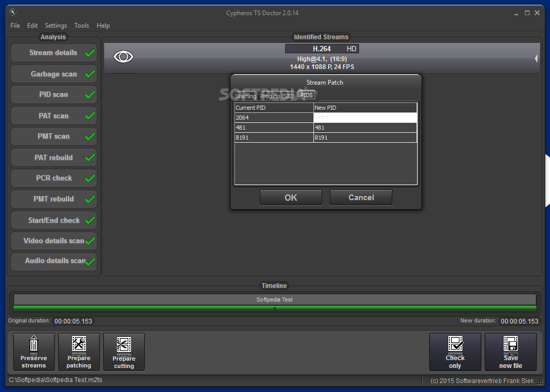The height and width of the screenshot is (392, 550).
Task: Click green checkmark next to Stream details
Action: pos(90,53)
